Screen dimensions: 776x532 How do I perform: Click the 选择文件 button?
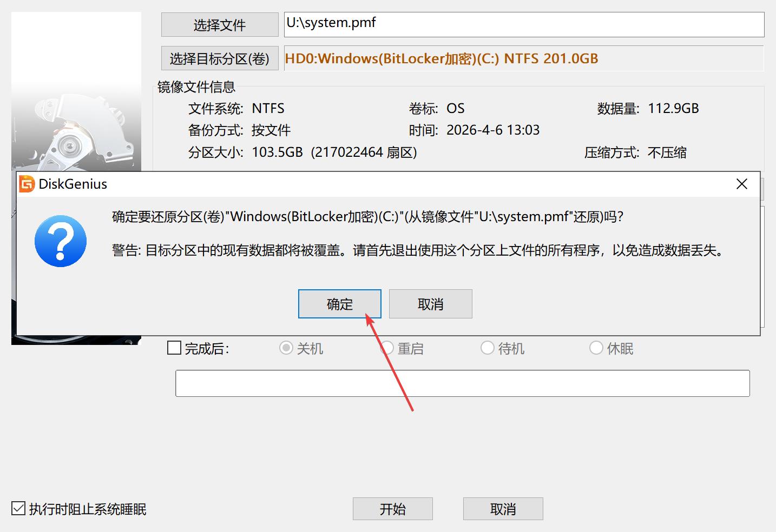[220, 25]
